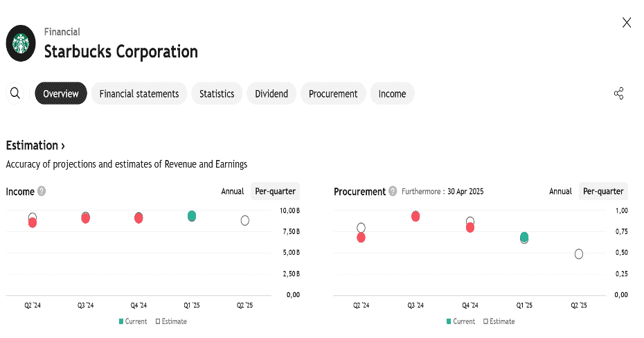Viewport: 644px width, 338px height.
Task: Click the Q3 '24 Income data point
Action: click(x=85, y=217)
